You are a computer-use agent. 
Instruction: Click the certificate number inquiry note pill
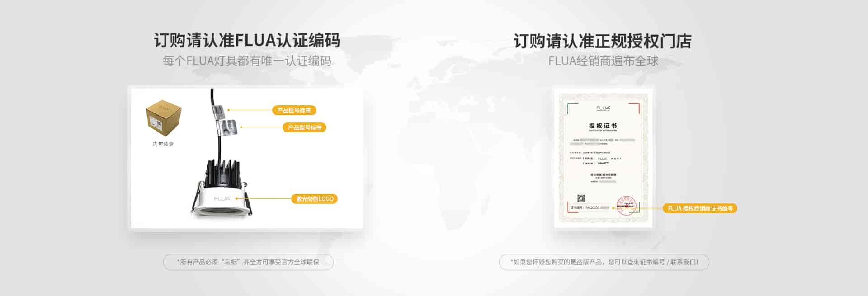(x=604, y=262)
